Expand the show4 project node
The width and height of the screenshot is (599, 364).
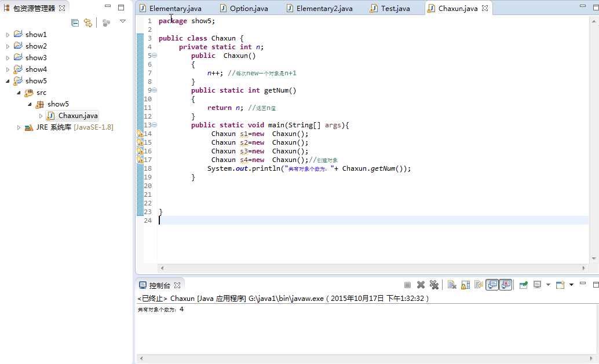coord(8,69)
